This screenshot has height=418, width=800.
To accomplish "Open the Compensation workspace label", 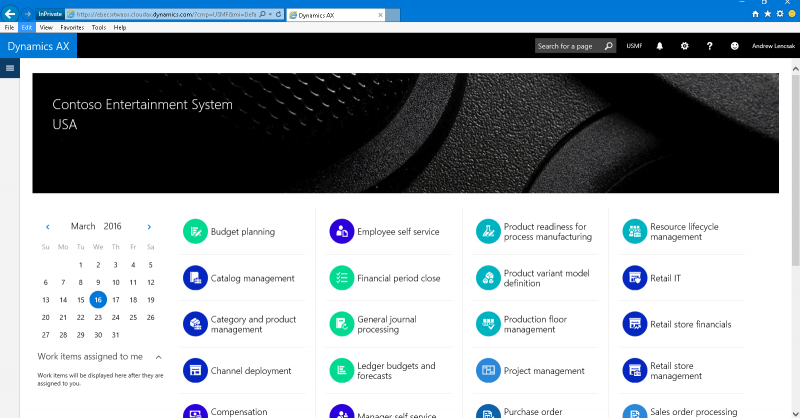I will click(239, 411).
